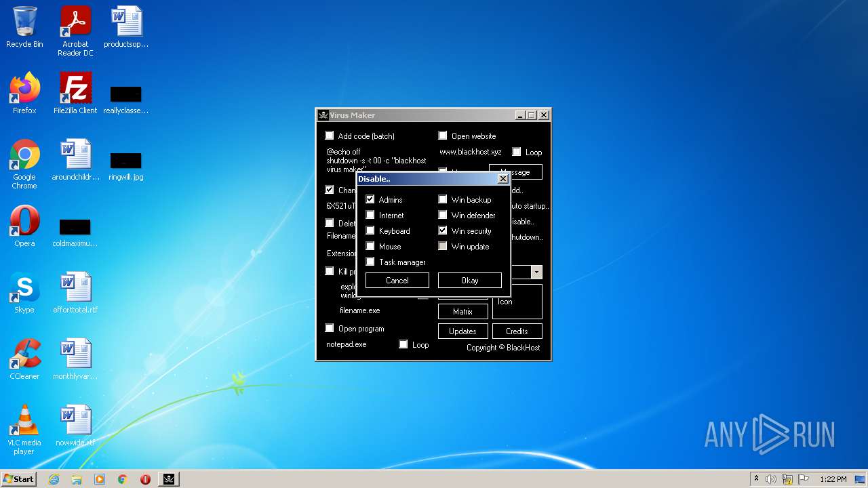Open the Credits button
The width and height of the screenshot is (868, 488).
517,331
